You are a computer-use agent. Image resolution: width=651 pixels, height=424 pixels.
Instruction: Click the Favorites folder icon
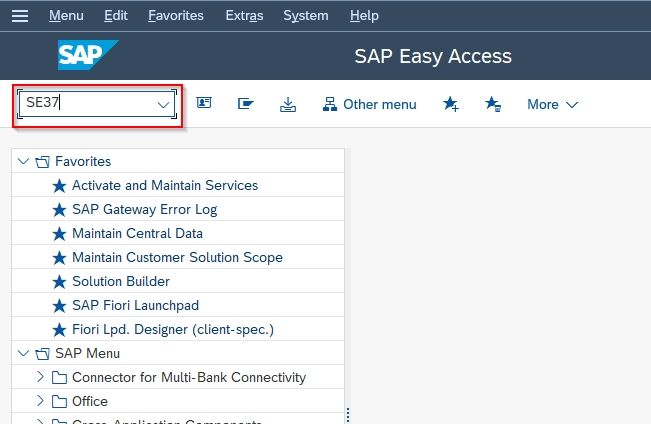[42, 162]
